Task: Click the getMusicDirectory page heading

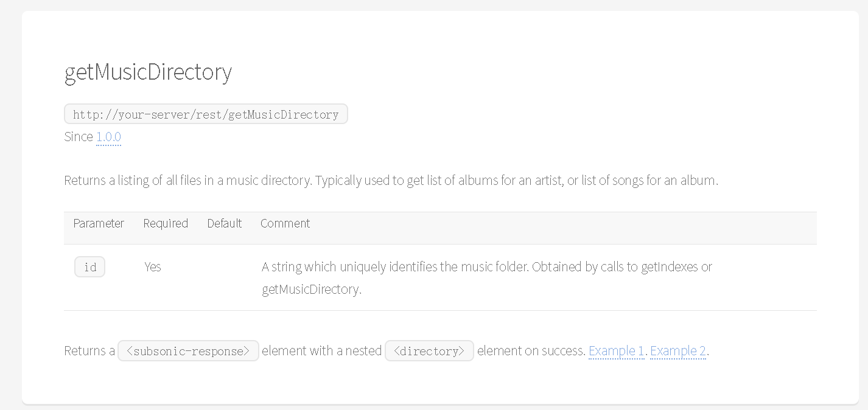Action: click(x=148, y=72)
